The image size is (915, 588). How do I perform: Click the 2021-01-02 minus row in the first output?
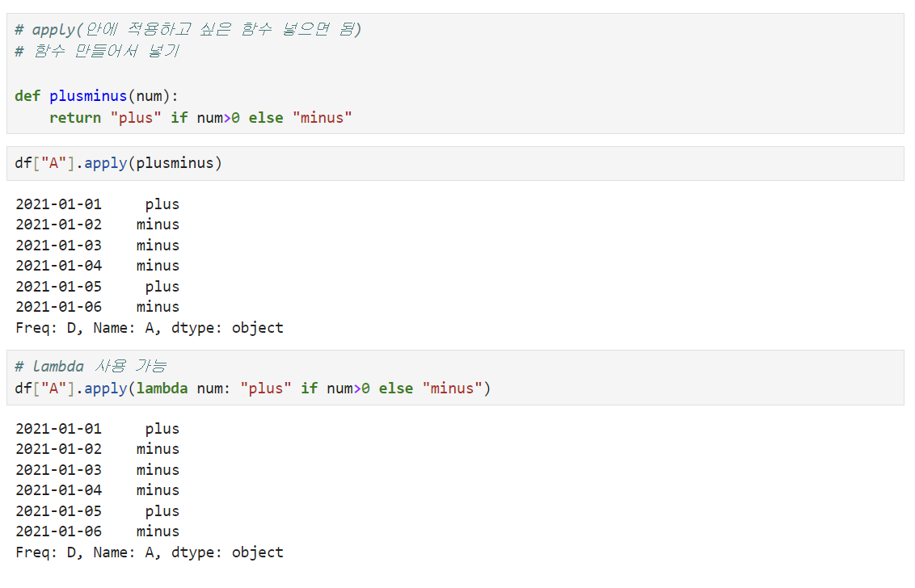tap(98, 225)
